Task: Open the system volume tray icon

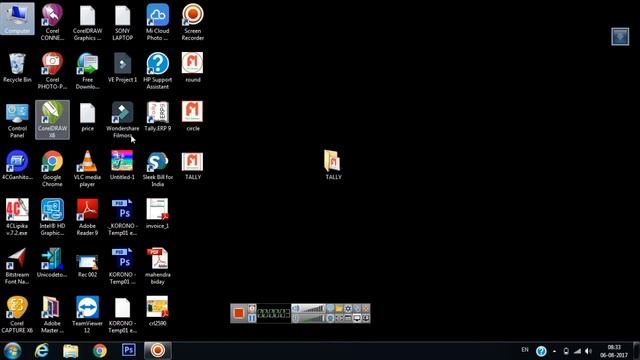Action: pyautogui.click(x=588, y=351)
